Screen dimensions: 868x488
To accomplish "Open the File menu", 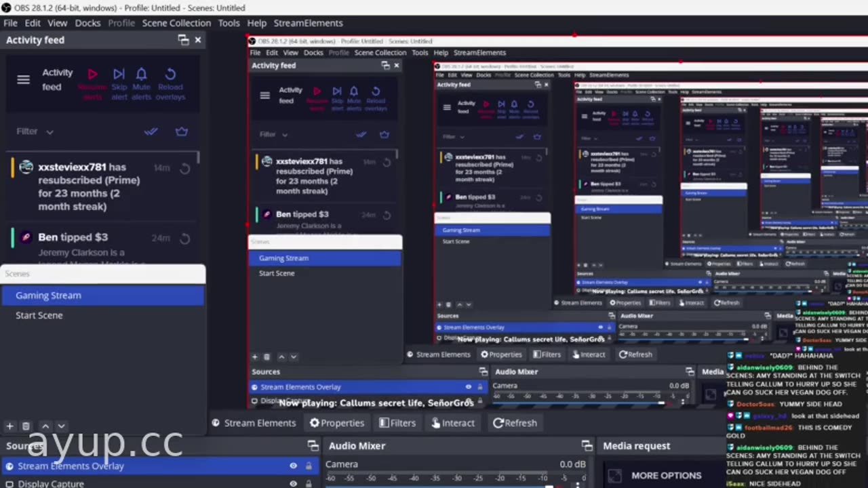I will coord(10,23).
